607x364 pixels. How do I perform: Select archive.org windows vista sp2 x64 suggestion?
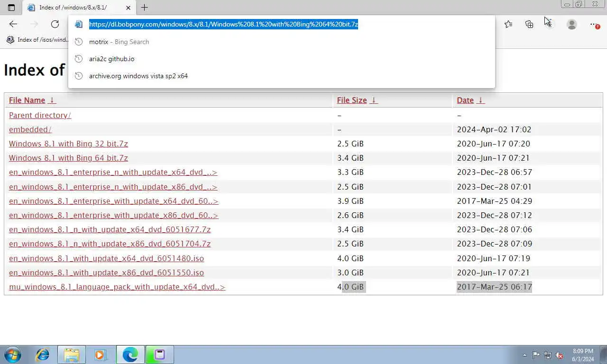(282, 76)
